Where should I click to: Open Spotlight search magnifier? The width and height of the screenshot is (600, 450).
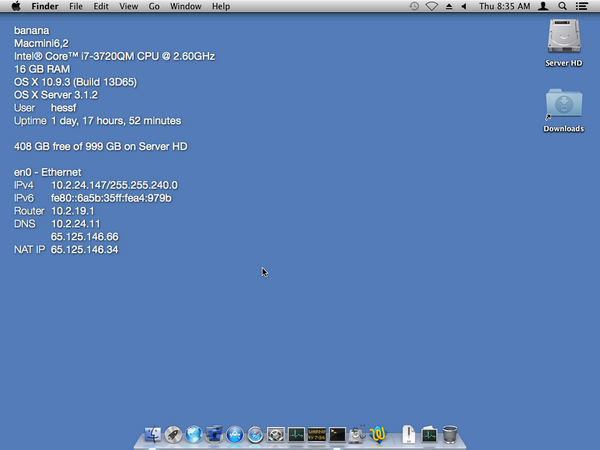562,6
